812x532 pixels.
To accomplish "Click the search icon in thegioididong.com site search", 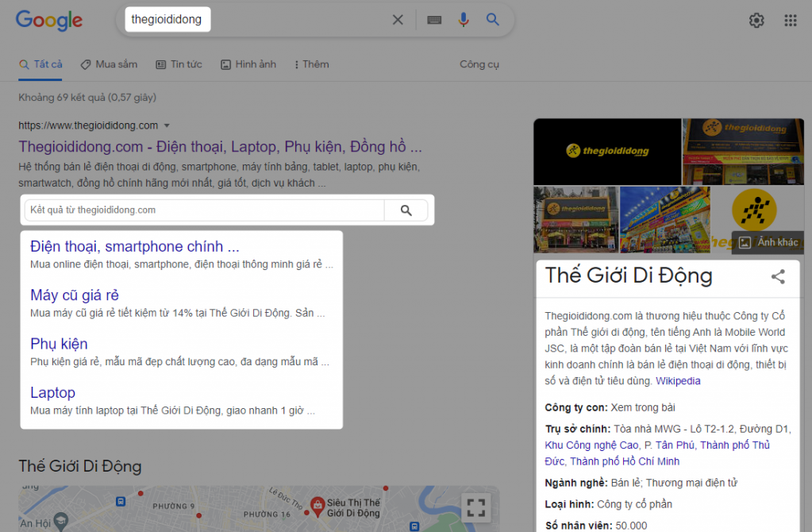I will pyautogui.click(x=406, y=210).
